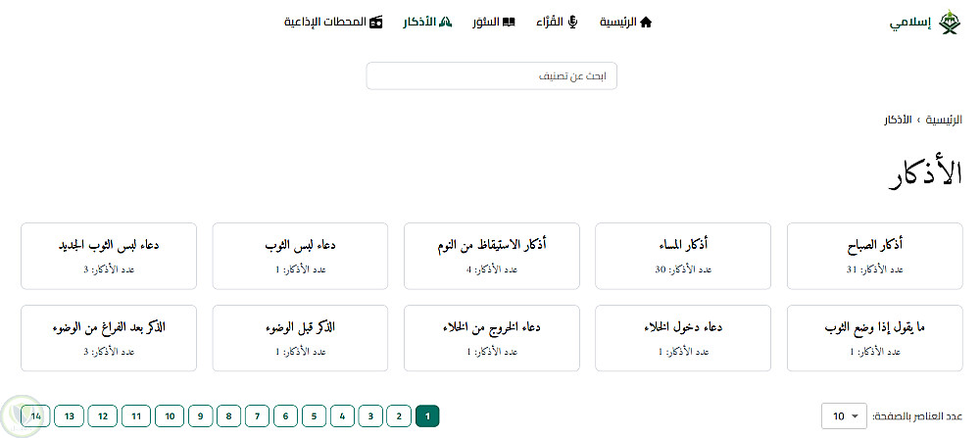Open the أذكار المساء category card
The height and width of the screenshot is (438, 980).
683,256
